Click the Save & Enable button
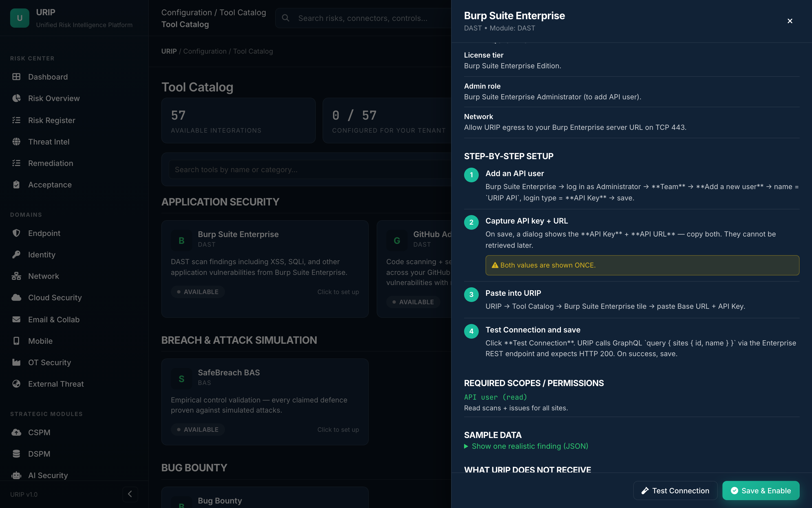Screen dimensions: 812x508 (x=761, y=491)
